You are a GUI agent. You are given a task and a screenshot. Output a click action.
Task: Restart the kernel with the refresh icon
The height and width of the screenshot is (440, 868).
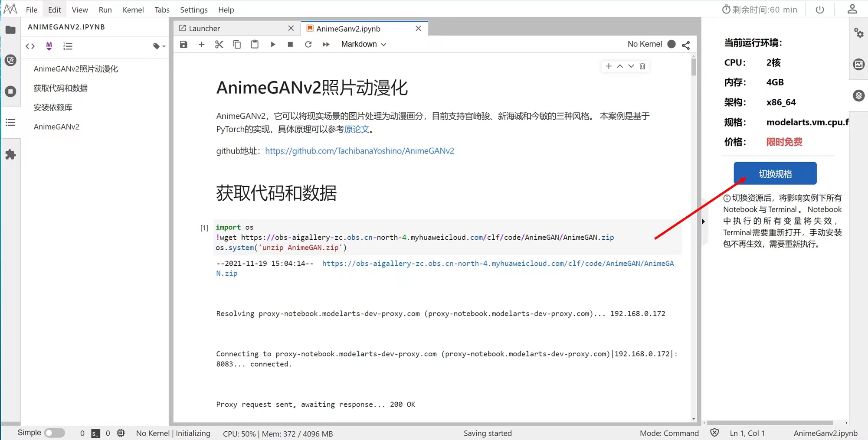pyautogui.click(x=308, y=44)
